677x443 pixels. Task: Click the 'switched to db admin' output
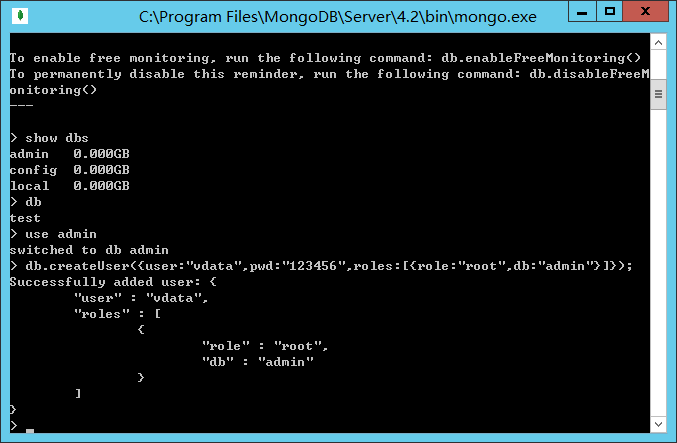click(x=89, y=250)
